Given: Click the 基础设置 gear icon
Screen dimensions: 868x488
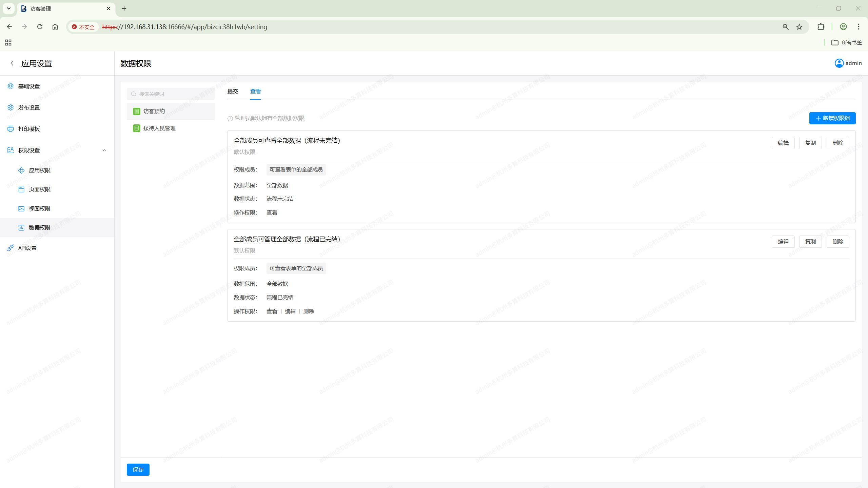Looking at the screenshot, I should coord(11,86).
